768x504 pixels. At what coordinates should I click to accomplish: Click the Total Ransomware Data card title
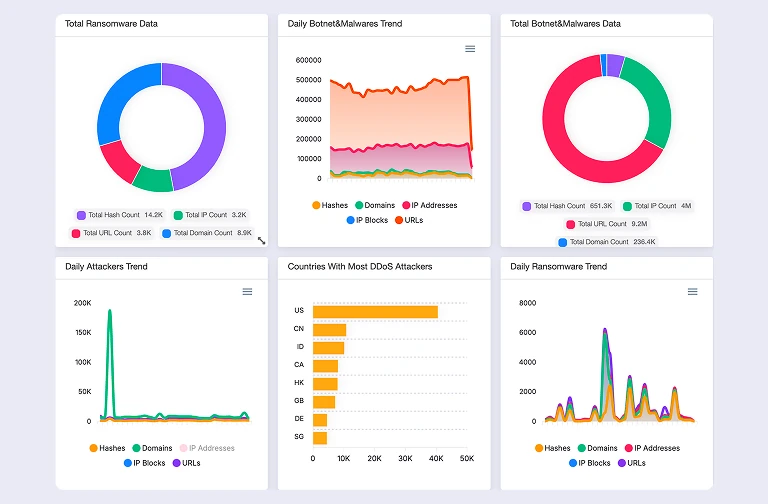click(x=111, y=24)
